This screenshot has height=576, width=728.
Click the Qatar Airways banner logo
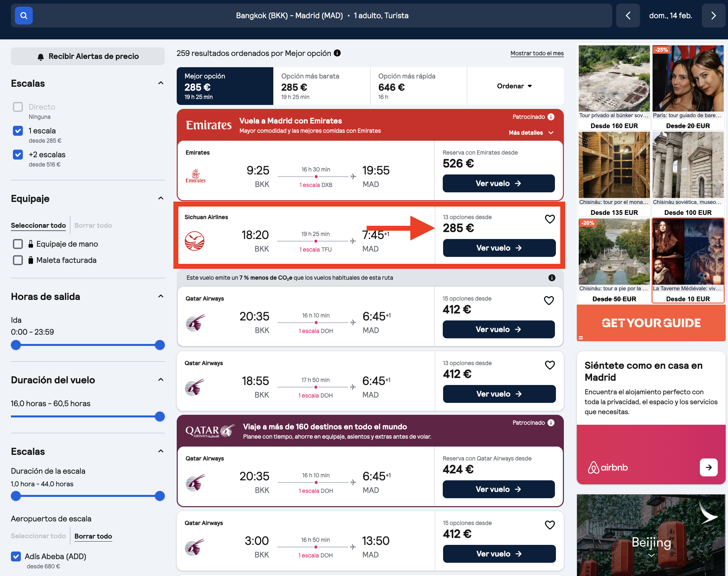210,431
